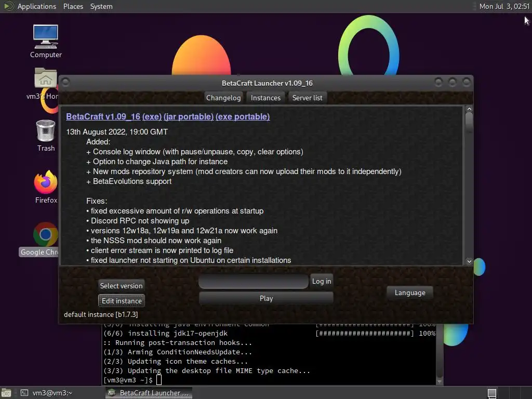Open the (jar portable) download link
532x399 pixels.
point(188,116)
